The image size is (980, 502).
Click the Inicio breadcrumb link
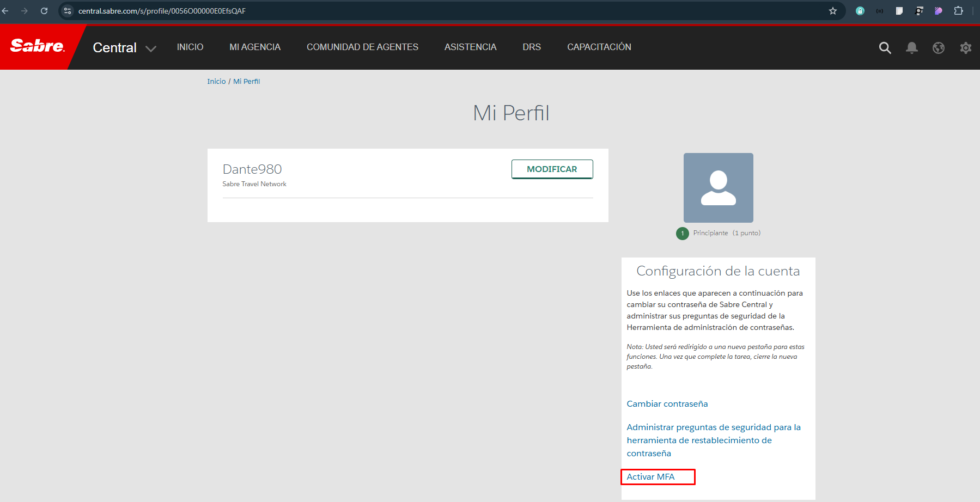(216, 82)
